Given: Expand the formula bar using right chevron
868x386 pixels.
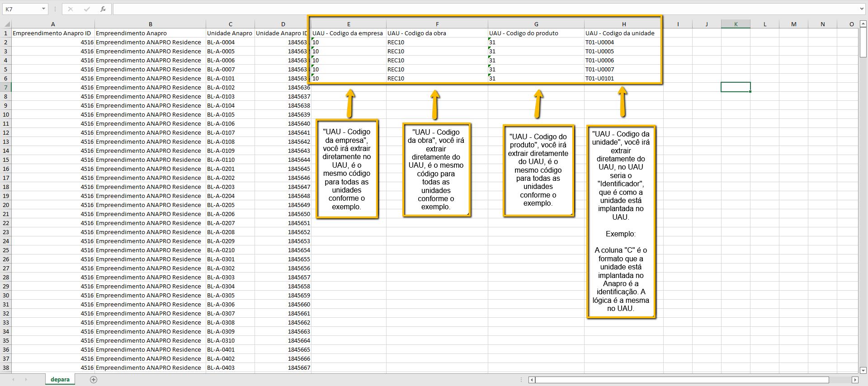Looking at the screenshot, I should click(x=862, y=9).
